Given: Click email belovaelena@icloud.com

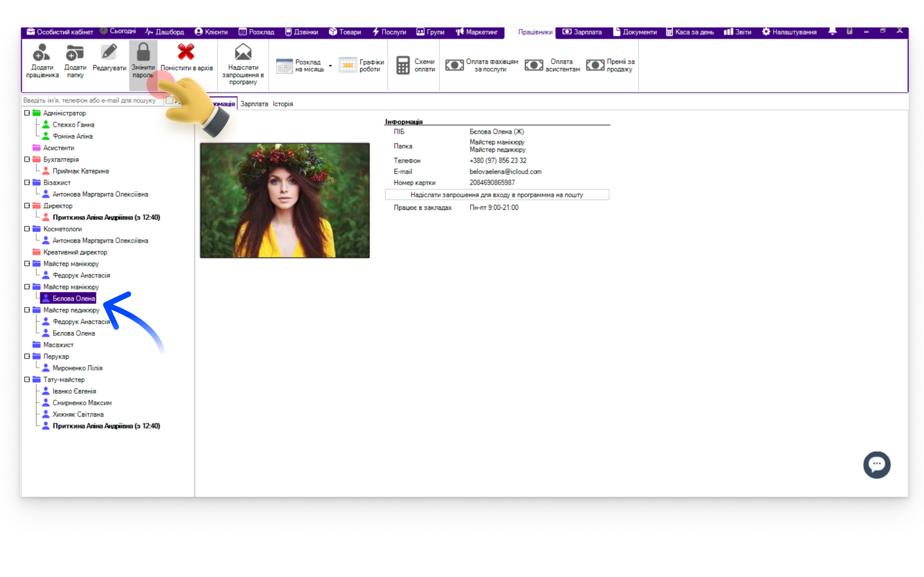Looking at the screenshot, I should (x=505, y=172).
